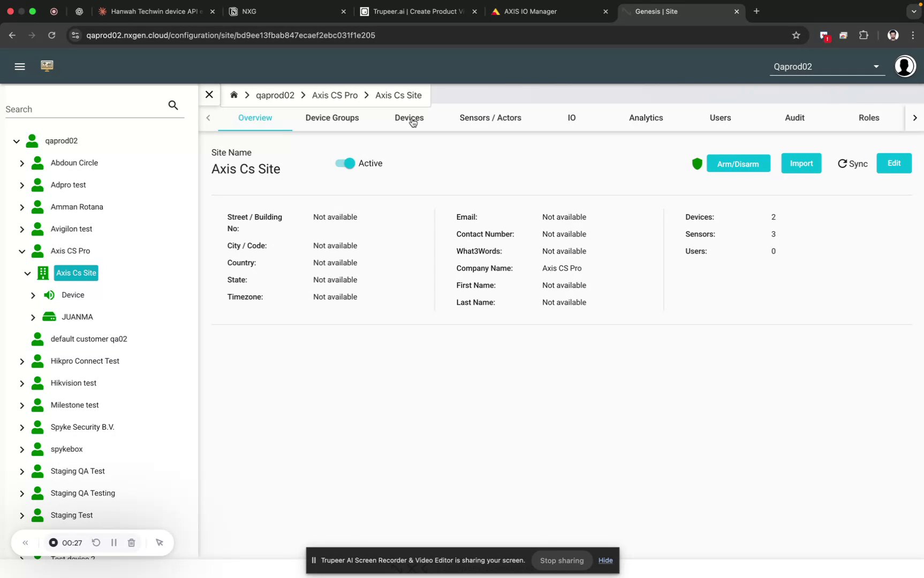Click the green shield security status icon

(x=697, y=164)
